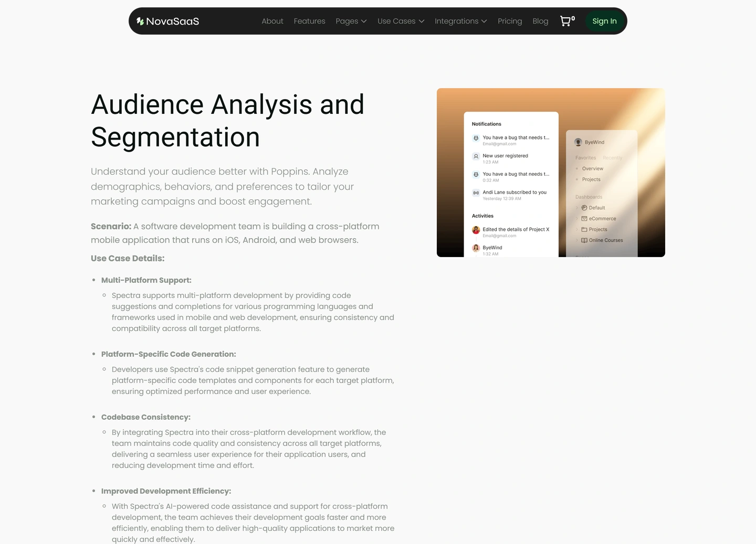Open the Blog link in navbar
Viewport: 756px width, 544px height.
point(540,21)
